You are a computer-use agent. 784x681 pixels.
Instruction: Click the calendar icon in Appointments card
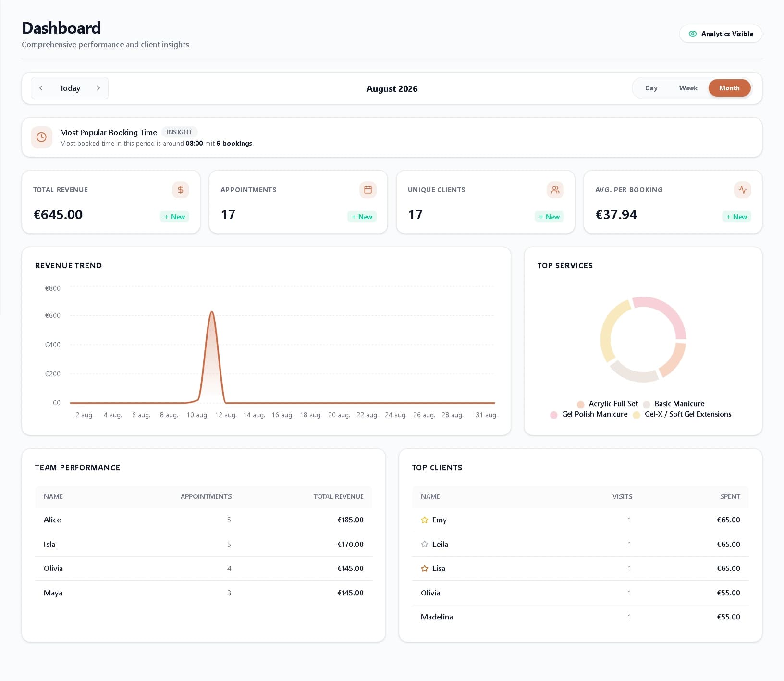[368, 190]
